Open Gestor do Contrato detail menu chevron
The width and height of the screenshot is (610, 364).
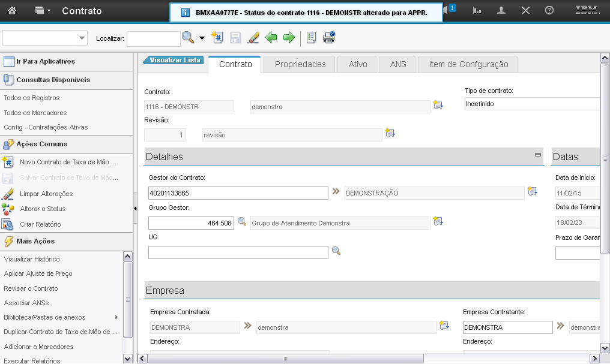tap(336, 191)
